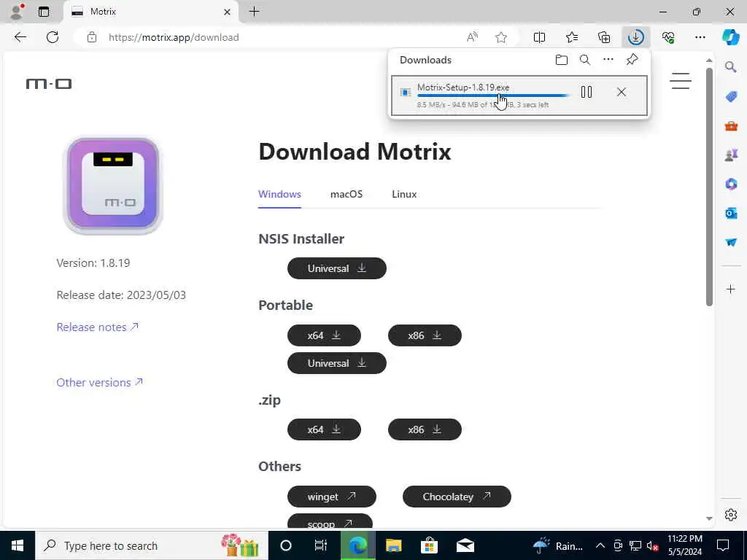This screenshot has height=560, width=747.
Task: Click the Downloads toolbar button
Action: point(636,37)
